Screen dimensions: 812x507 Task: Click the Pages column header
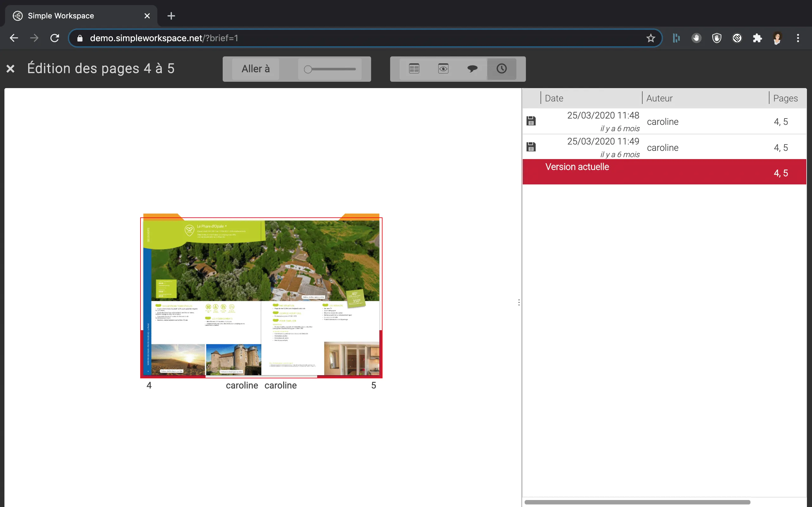coord(785,98)
